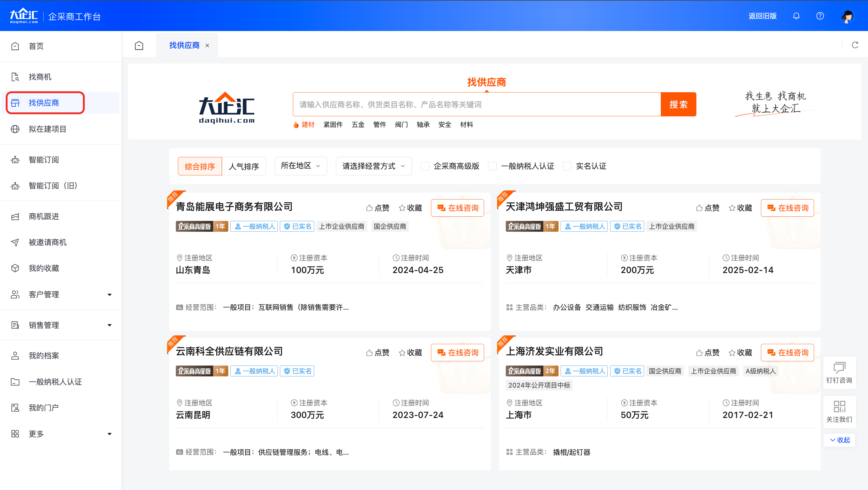Click the 五金 keyword
The image size is (868, 490).
point(358,124)
